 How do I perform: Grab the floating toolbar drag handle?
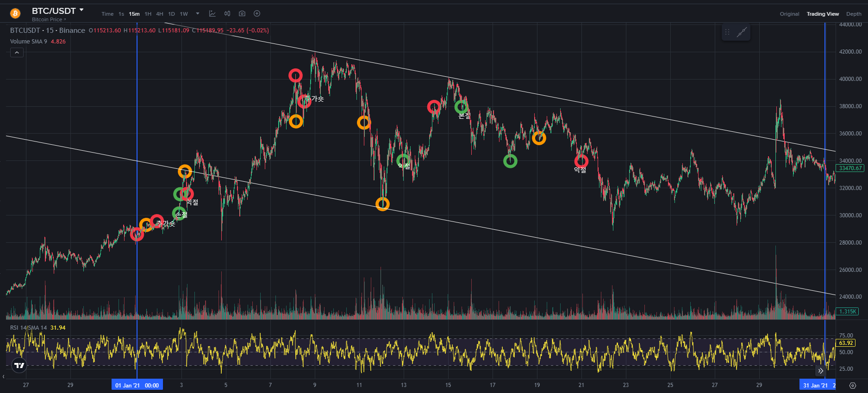[x=727, y=32]
